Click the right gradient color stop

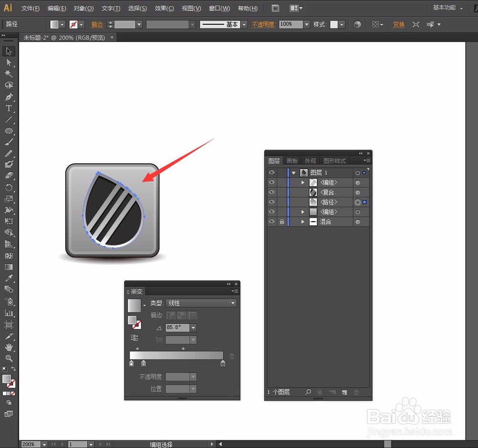(x=223, y=363)
